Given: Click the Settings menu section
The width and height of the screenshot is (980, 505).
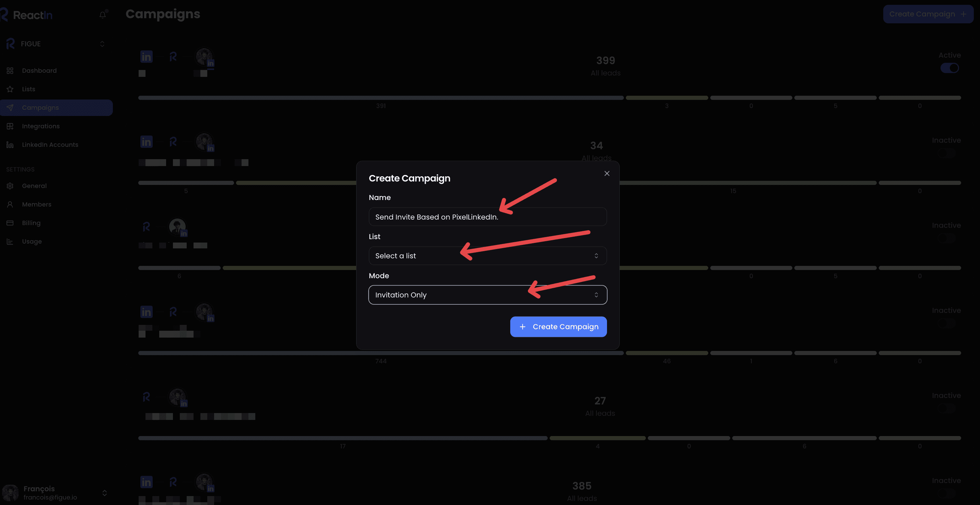Looking at the screenshot, I should tap(20, 169).
